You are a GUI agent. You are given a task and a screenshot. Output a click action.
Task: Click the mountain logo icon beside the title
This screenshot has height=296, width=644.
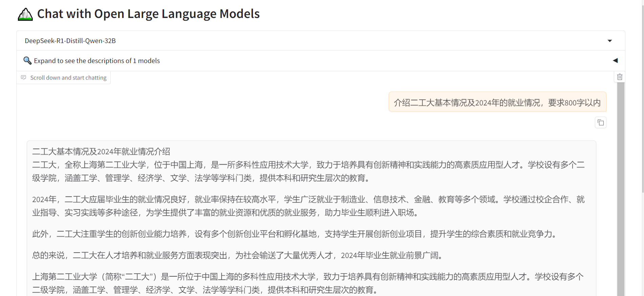coord(25,15)
